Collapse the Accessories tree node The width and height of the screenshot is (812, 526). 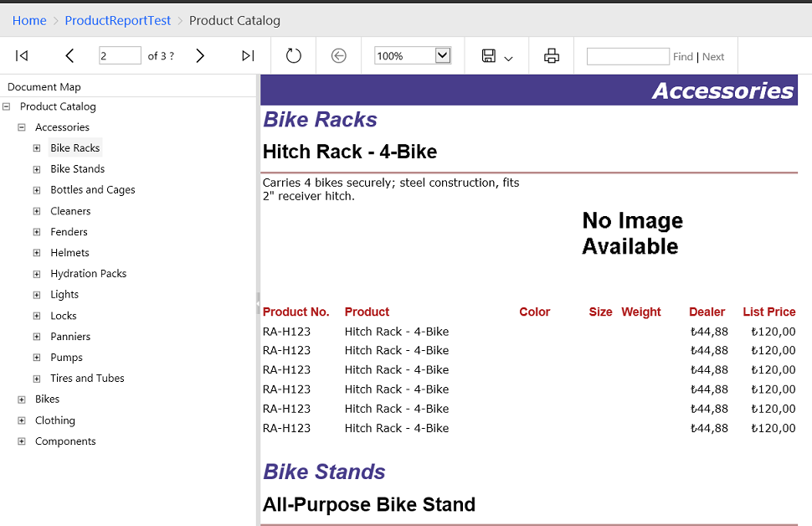coord(22,127)
